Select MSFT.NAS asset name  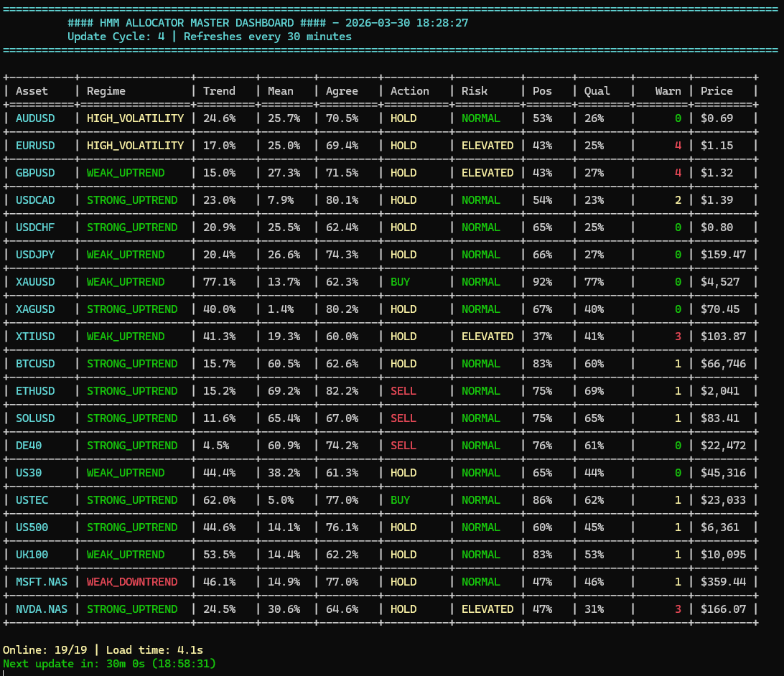(x=42, y=581)
